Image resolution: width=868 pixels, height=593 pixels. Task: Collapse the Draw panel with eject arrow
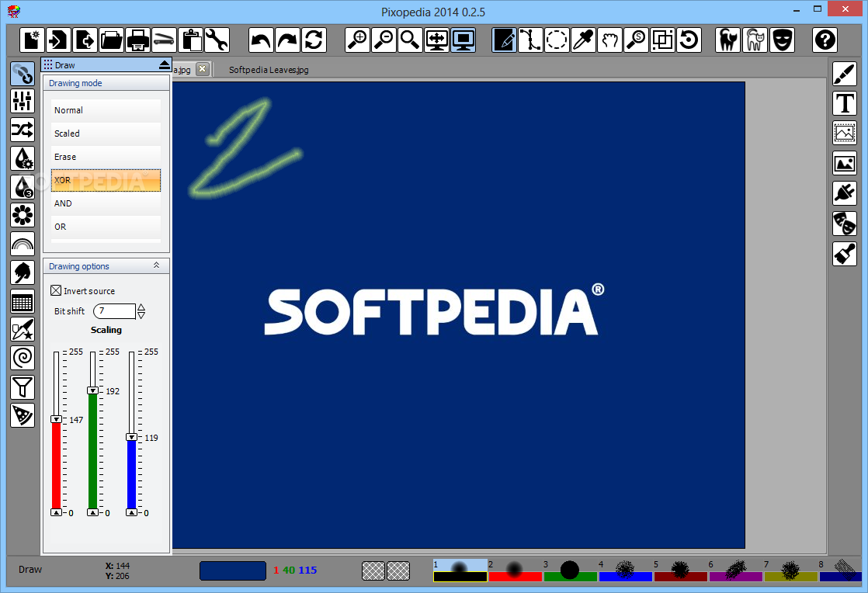coord(164,64)
